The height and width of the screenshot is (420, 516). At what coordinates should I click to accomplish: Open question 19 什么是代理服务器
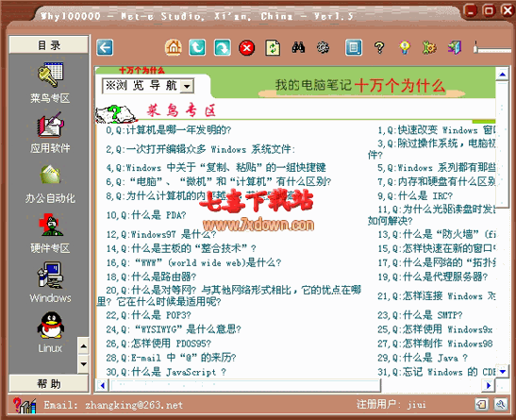coord(433,277)
